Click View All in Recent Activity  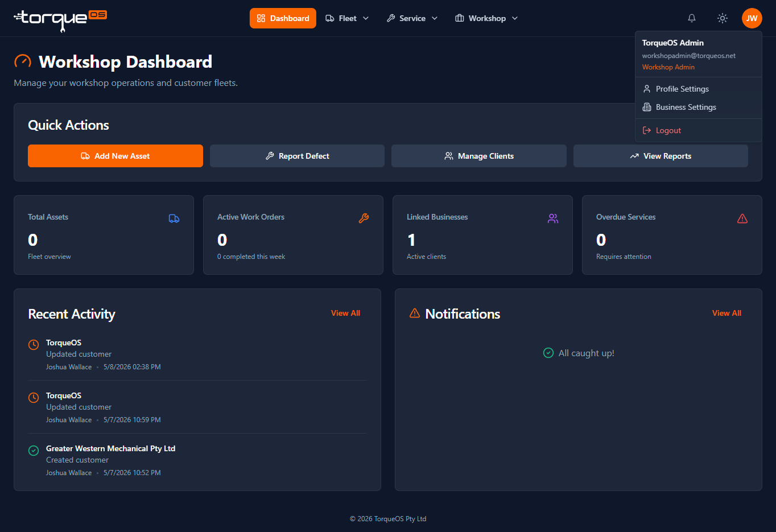(345, 313)
